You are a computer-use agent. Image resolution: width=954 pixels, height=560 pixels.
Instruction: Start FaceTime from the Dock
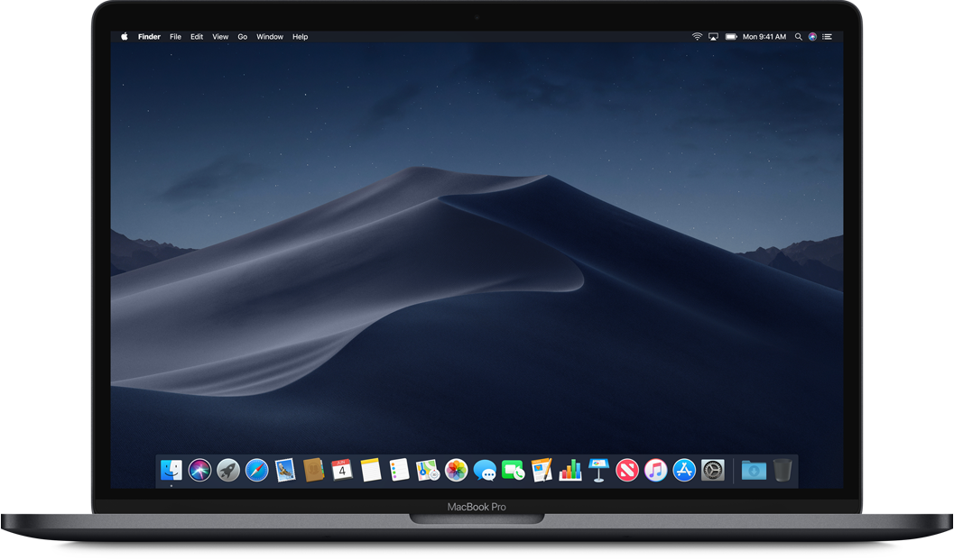point(514,470)
